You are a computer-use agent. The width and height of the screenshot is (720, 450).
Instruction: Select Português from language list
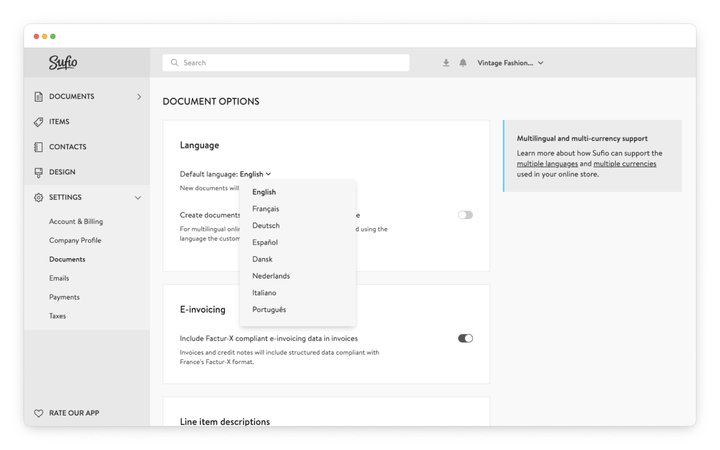click(269, 309)
